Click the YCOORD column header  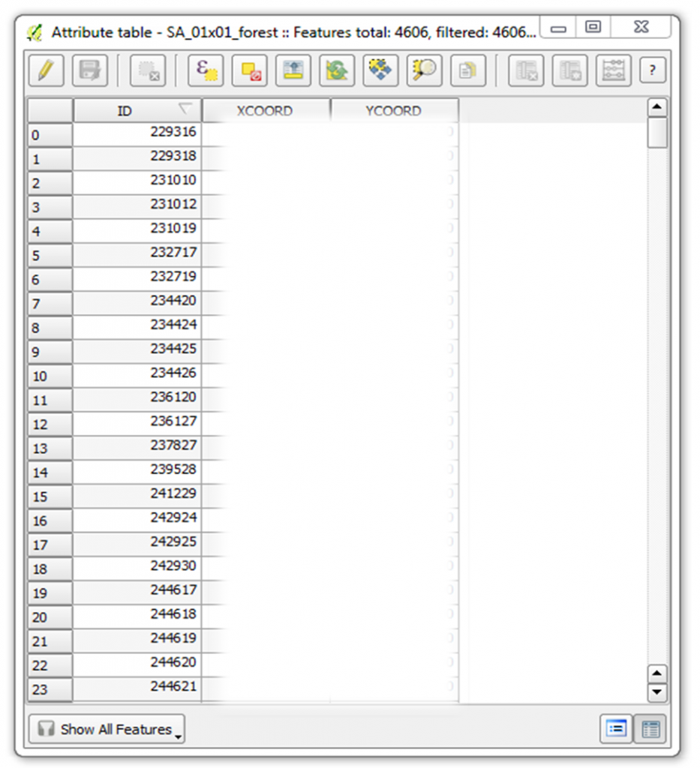point(395,111)
